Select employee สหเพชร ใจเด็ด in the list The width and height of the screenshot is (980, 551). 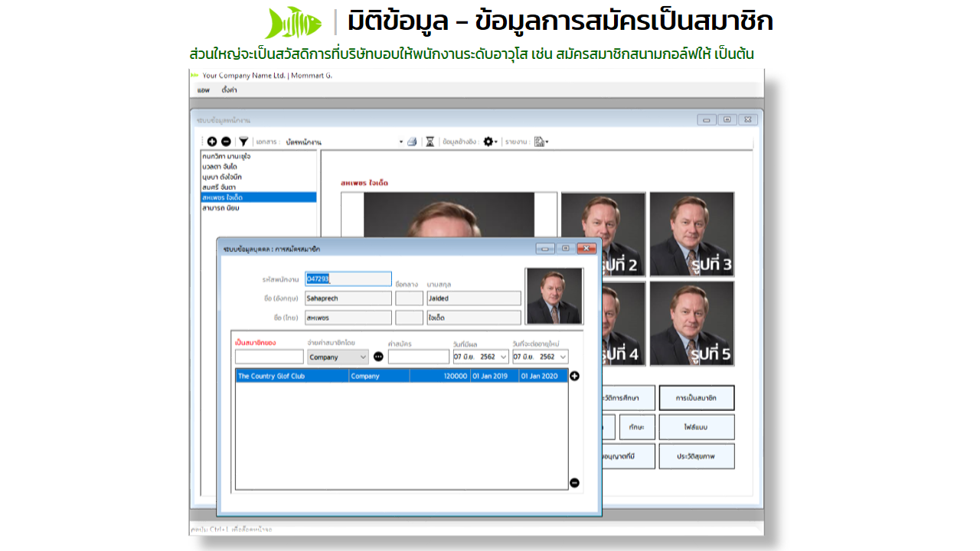point(259,197)
